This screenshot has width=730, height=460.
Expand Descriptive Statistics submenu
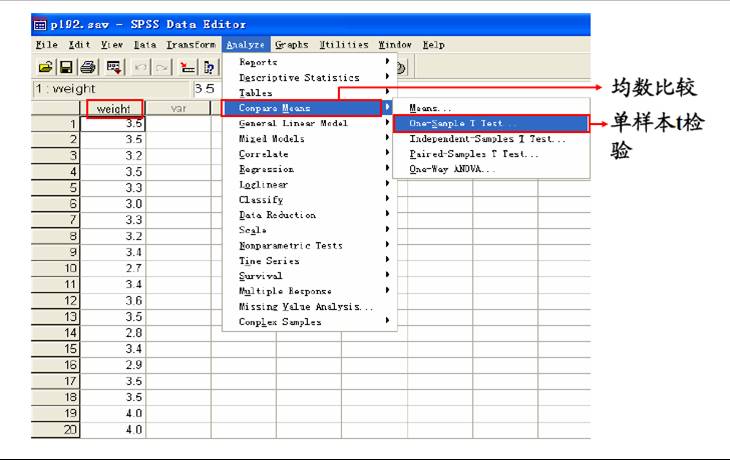click(x=310, y=77)
